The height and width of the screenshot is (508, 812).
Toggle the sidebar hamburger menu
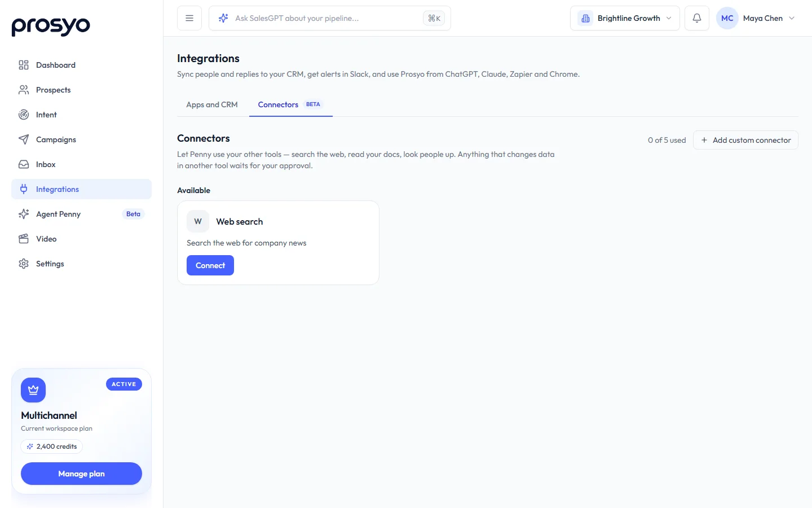pos(189,18)
